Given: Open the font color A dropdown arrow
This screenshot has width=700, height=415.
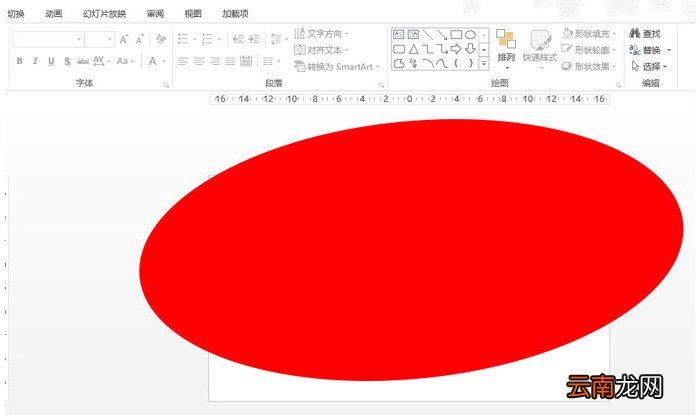Looking at the screenshot, I should pos(164,61).
